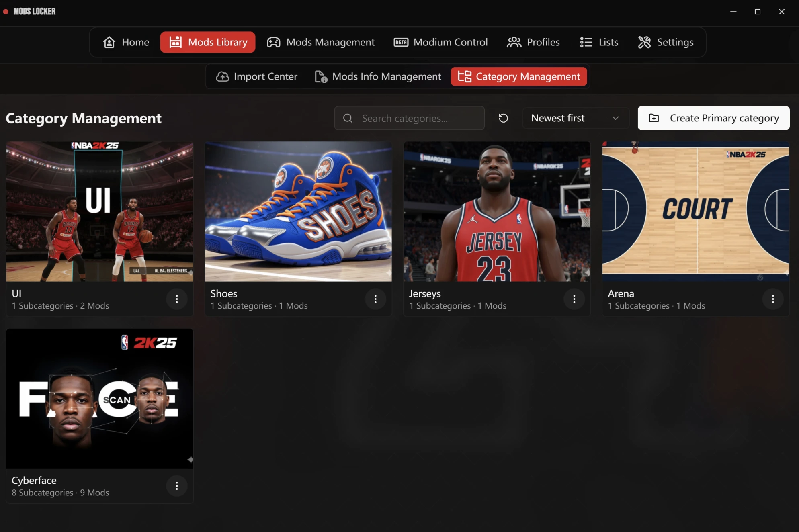Click the 'Jerseys' category name
Image resolution: width=799 pixels, height=532 pixels.
[x=425, y=294]
